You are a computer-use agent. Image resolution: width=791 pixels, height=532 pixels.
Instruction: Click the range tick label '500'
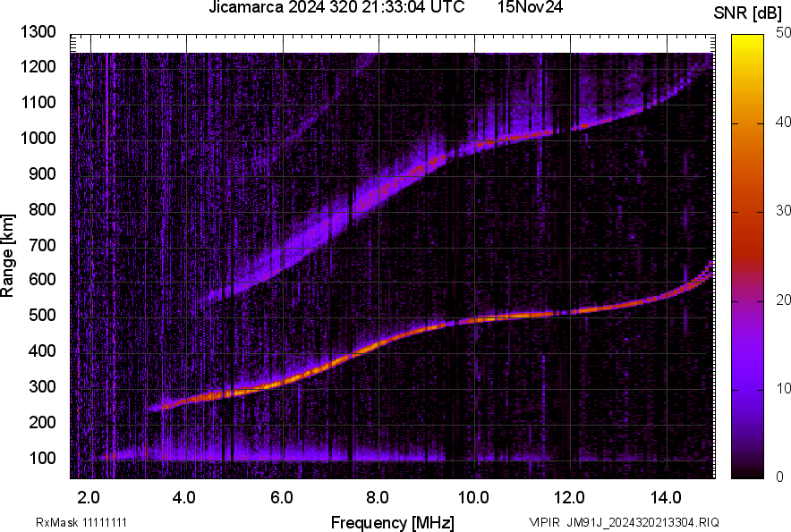point(42,315)
